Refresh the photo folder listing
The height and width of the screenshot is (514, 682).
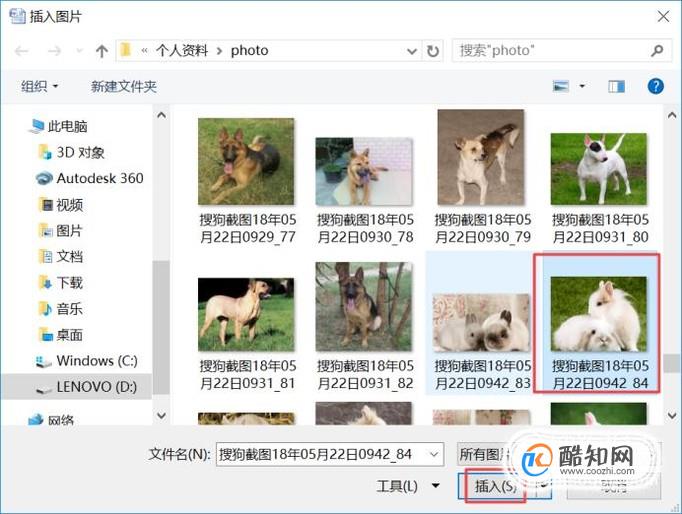433,51
